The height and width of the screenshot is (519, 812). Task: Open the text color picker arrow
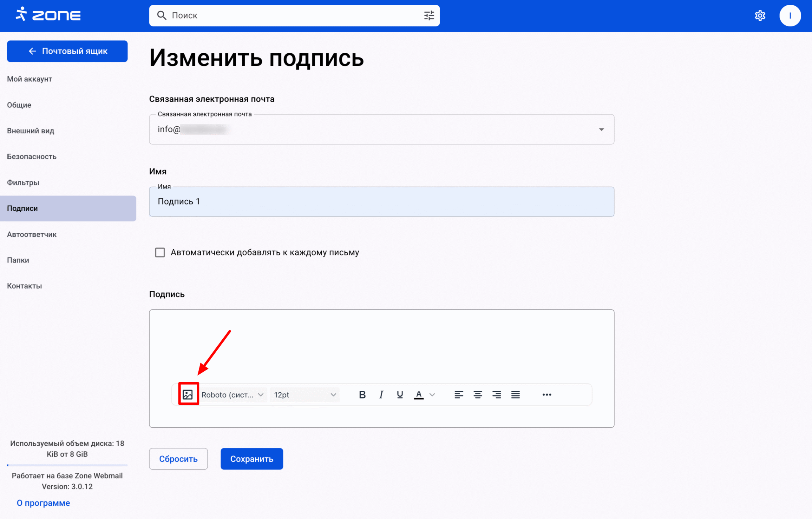[432, 395]
